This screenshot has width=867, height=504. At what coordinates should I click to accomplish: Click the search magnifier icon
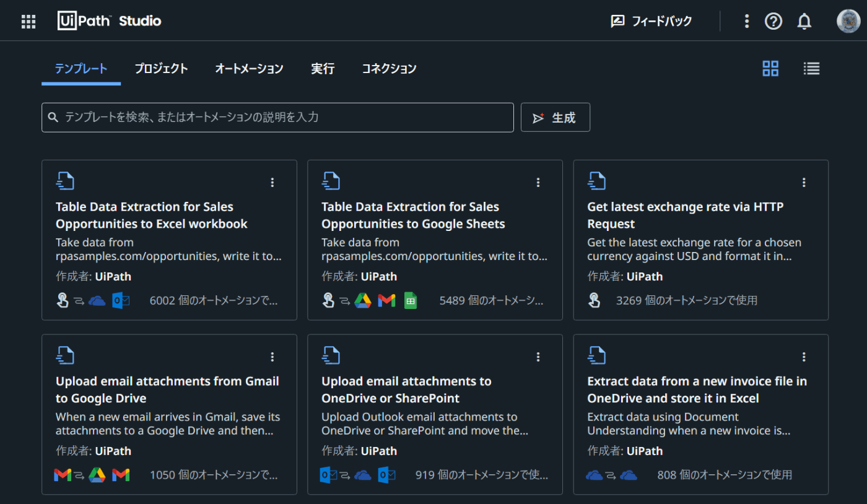click(53, 117)
